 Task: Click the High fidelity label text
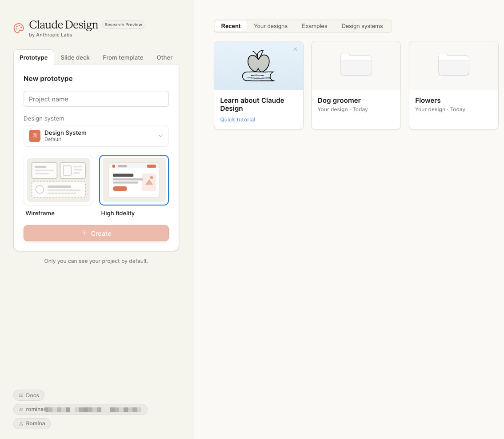pyautogui.click(x=118, y=213)
